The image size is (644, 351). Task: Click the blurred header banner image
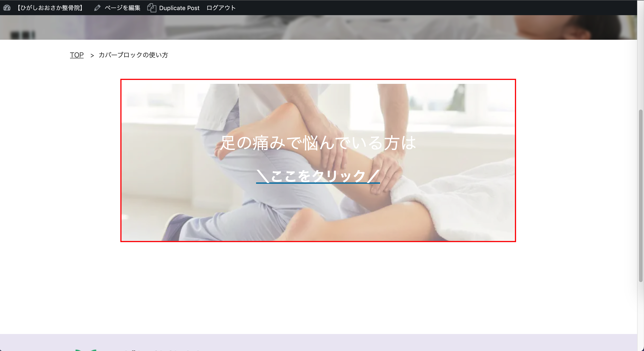[x=317, y=28]
